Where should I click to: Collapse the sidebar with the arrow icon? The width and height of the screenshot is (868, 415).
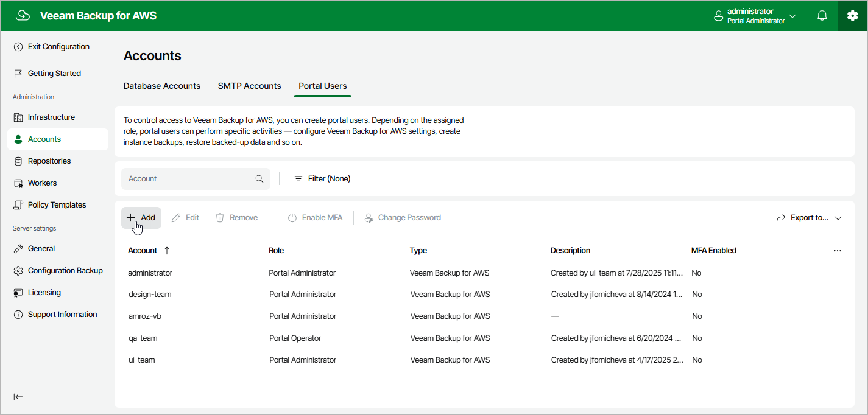(18, 397)
